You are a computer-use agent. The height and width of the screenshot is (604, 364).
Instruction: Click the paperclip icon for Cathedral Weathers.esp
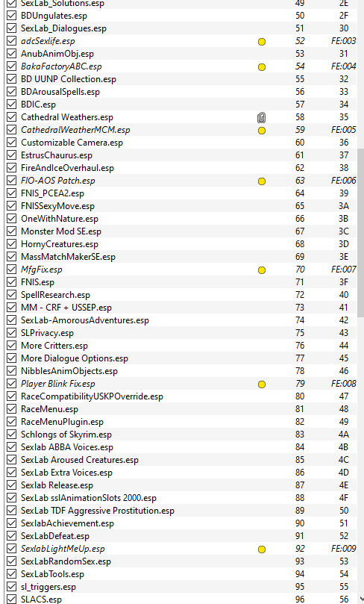click(x=262, y=117)
